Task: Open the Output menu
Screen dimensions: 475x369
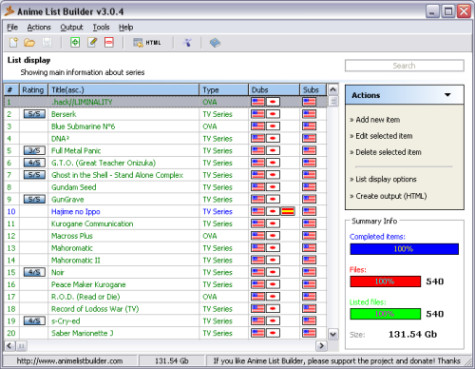Action: pyautogui.click(x=71, y=27)
